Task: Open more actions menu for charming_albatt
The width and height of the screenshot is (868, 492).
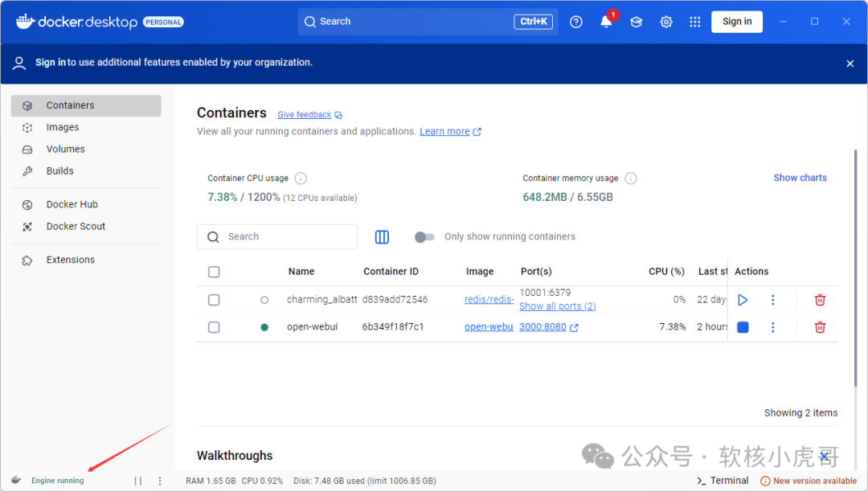Action: (x=773, y=300)
